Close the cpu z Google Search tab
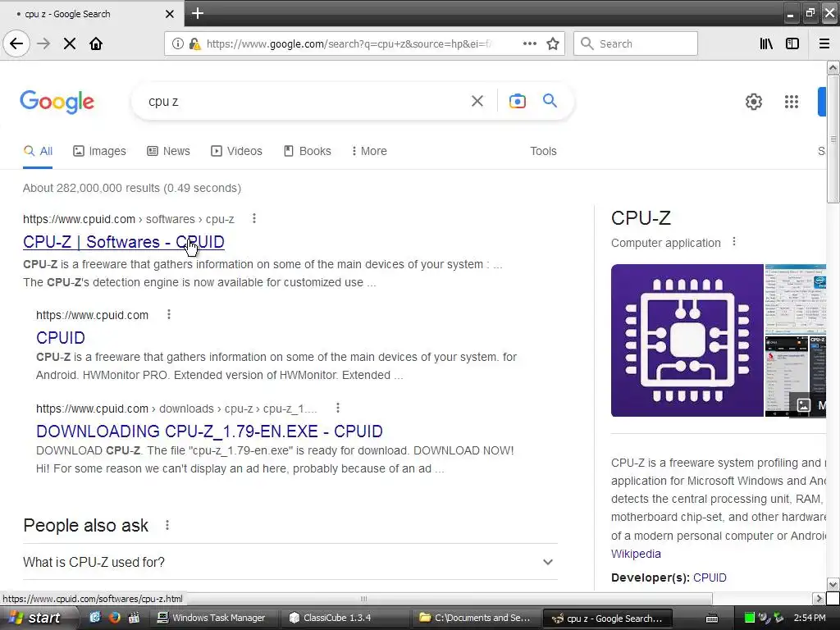This screenshot has width=840, height=630. pyautogui.click(x=169, y=14)
